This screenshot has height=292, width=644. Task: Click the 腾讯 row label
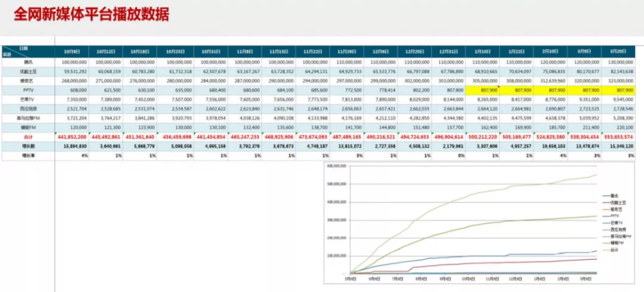click(x=28, y=62)
